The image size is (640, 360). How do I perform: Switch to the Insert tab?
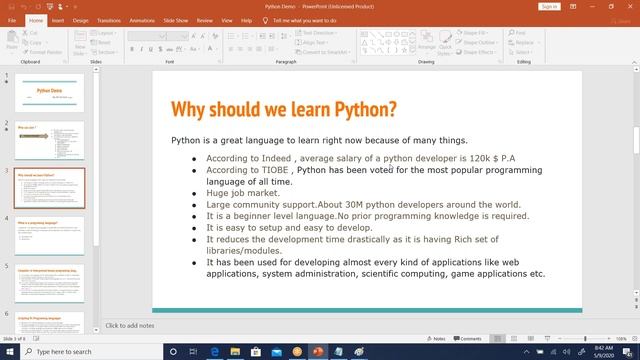[58, 20]
